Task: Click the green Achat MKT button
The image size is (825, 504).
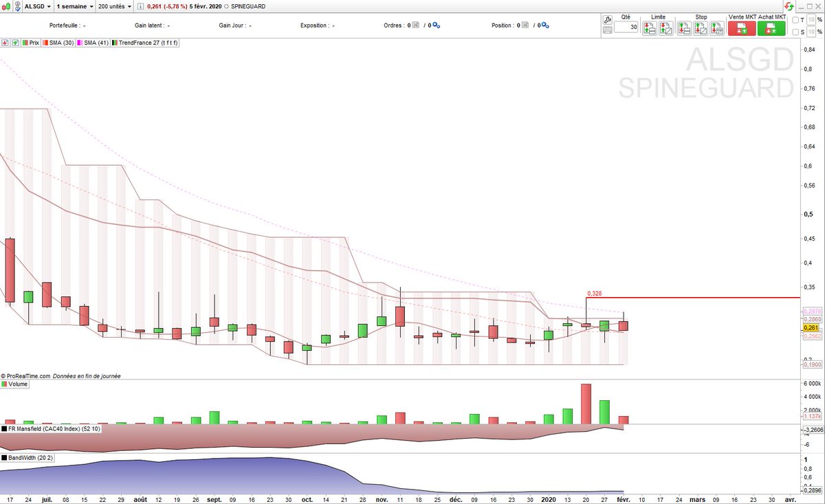Action: [x=771, y=28]
